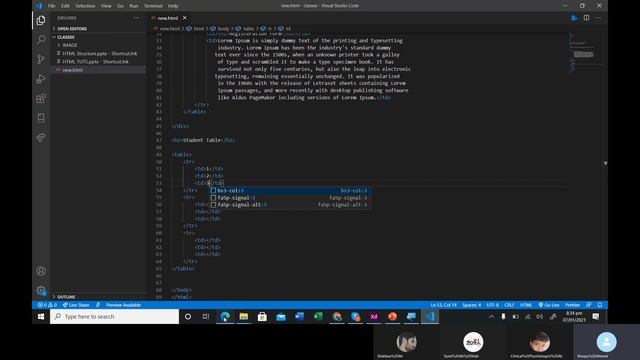Open Microsoft Store from the taskbar
640x360 pixels.
[262, 316]
